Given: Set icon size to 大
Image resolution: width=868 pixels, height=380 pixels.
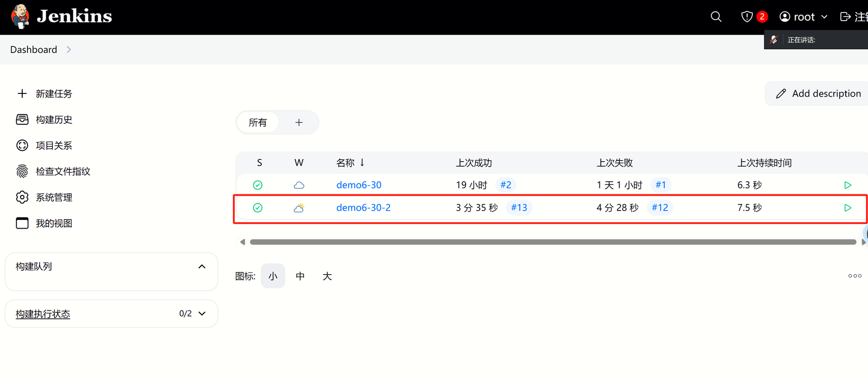Looking at the screenshot, I should coord(327,276).
